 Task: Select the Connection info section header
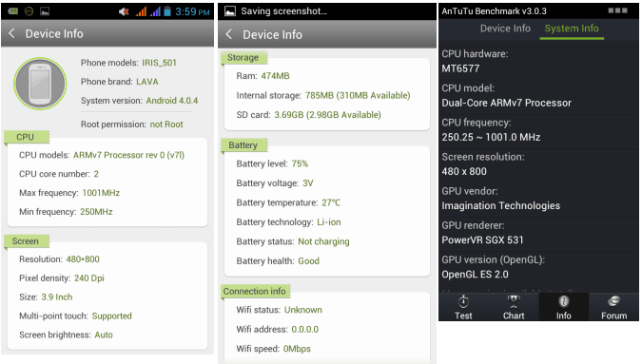coord(256,291)
